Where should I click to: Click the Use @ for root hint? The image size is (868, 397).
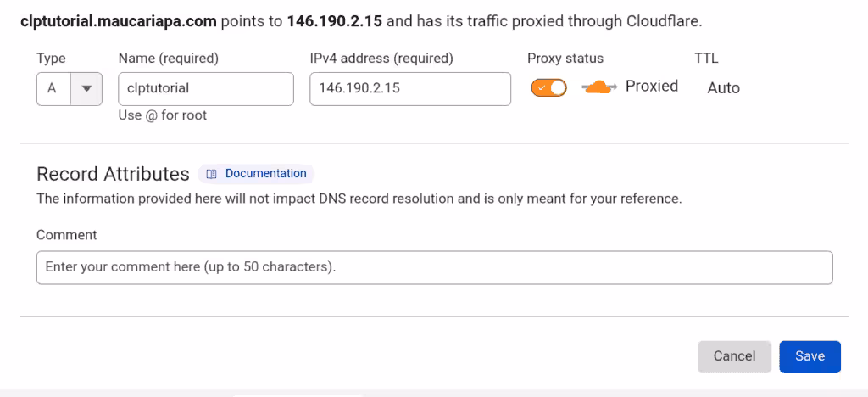(x=162, y=115)
